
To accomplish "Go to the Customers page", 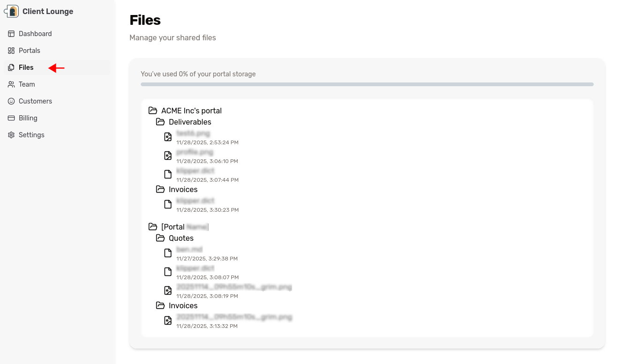I will 35,101.
